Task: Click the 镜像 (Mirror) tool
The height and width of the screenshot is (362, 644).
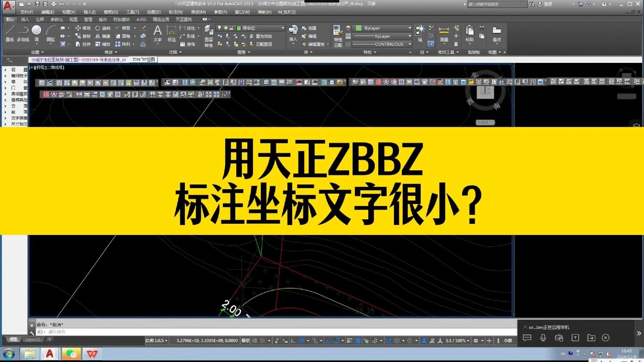Action: tap(102, 36)
